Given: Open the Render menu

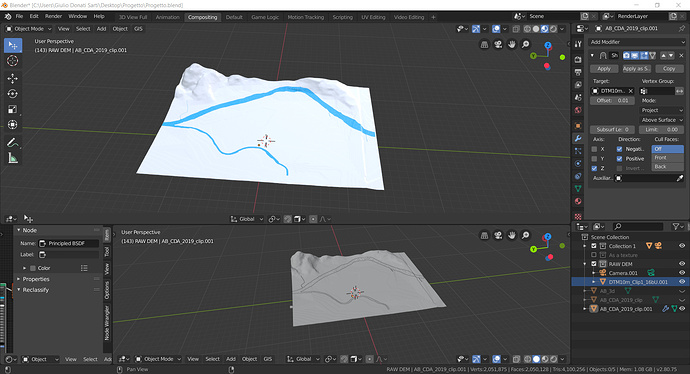Looking at the screenshot, I should pyautogui.click(x=53, y=16).
